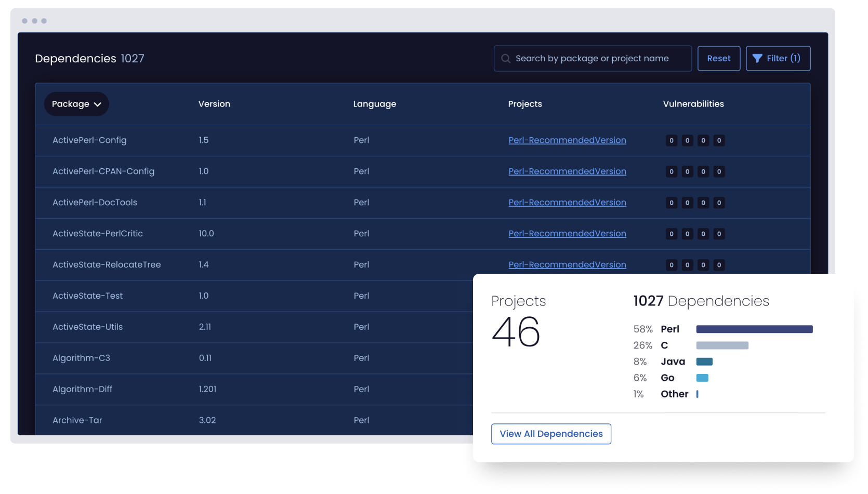Click last vulnerability badge for ActivePerl-CPAN-Config
Image resolution: width=868 pixels, height=494 pixels.
[719, 171]
